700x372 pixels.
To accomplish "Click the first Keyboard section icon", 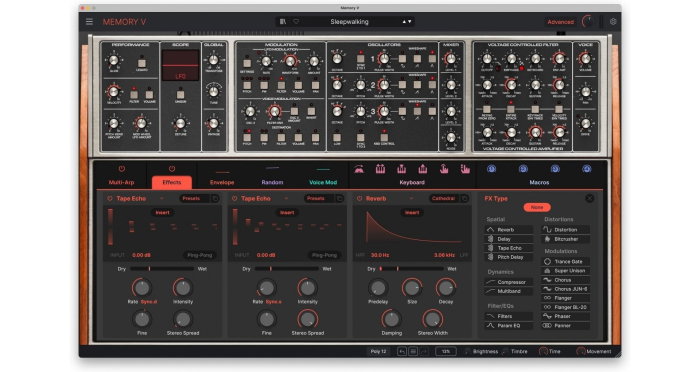I will (x=359, y=169).
